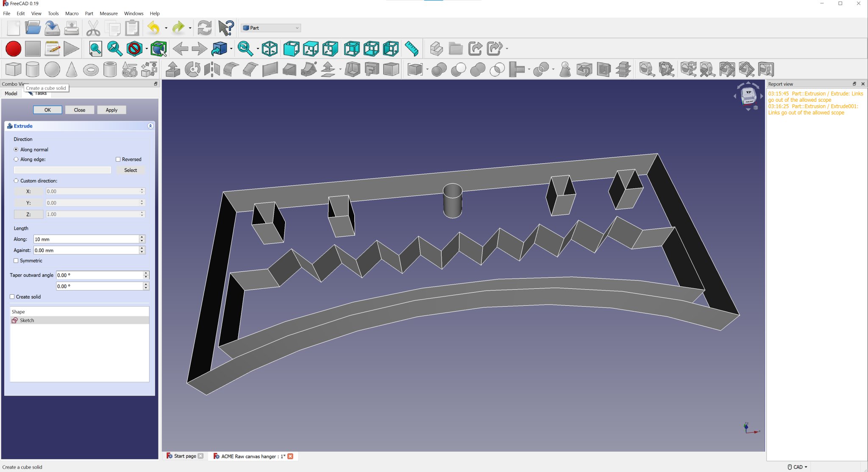
Task: Start macro recording with red button
Action: (x=13, y=49)
